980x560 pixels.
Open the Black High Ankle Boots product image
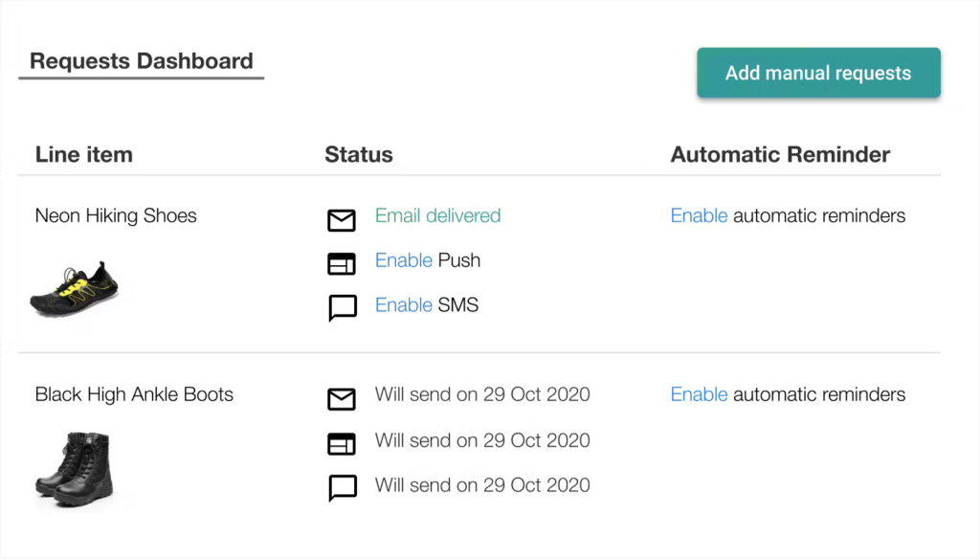[75, 466]
